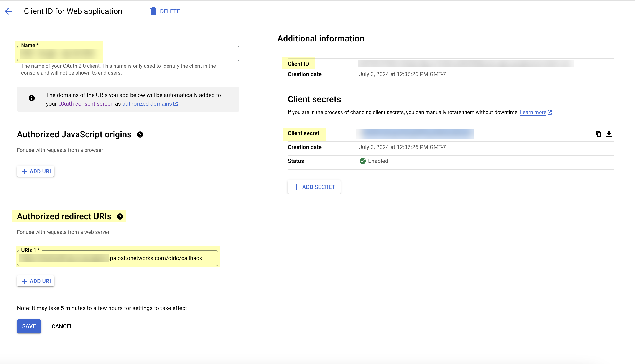Open the OAuth consent screen link
The width and height of the screenshot is (635, 364).
(x=86, y=104)
